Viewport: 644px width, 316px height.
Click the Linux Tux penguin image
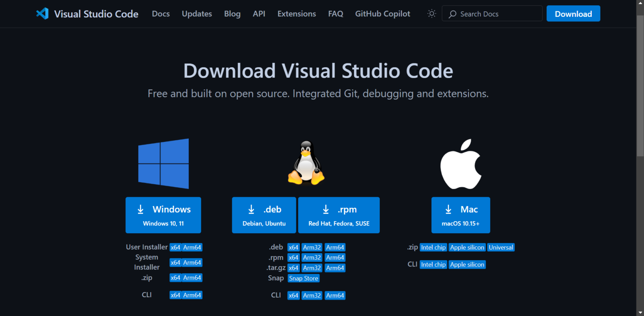(x=306, y=163)
